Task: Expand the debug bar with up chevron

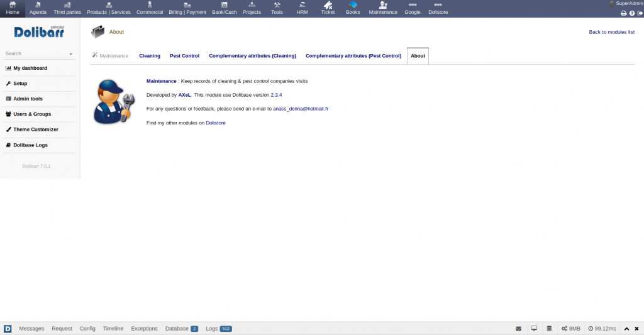Action: 626,329
